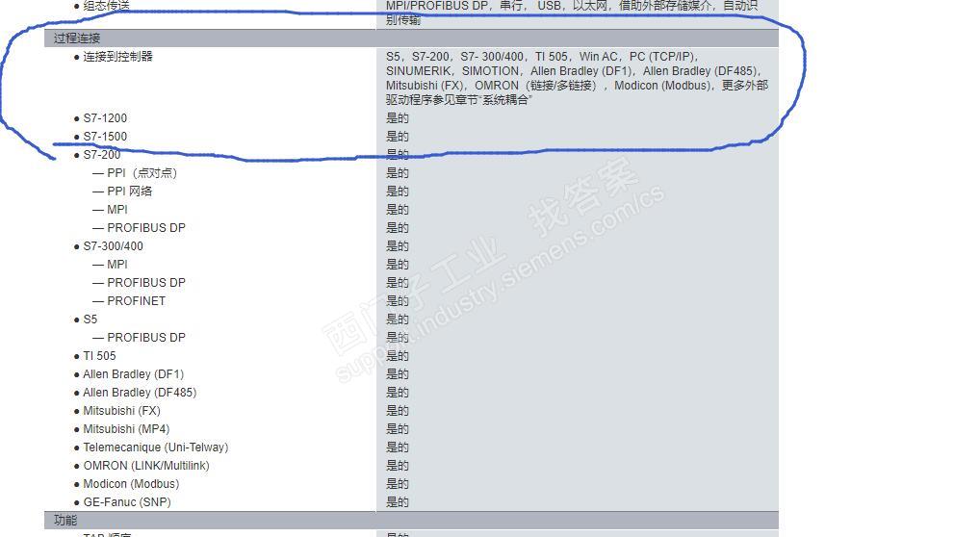Image resolution: width=980 pixels, height=537 pixels.
Task: Select the TI 505 row label
Action: click(x=99, y=356)
